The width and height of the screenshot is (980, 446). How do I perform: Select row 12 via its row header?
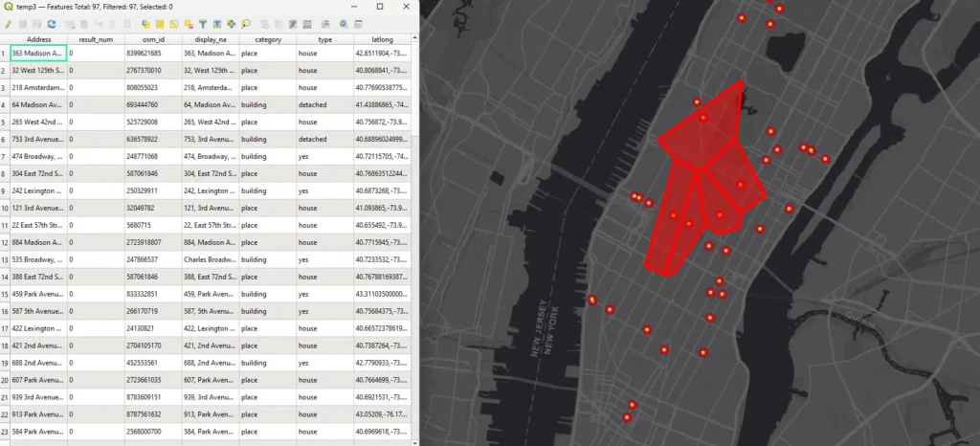pyautogui.click(x=5, y=243)
